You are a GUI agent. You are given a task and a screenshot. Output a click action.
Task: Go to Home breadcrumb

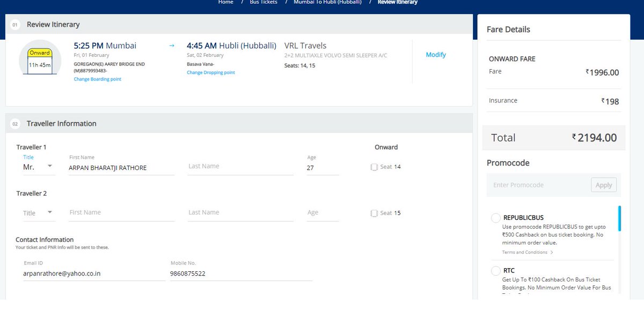[226, 2]
